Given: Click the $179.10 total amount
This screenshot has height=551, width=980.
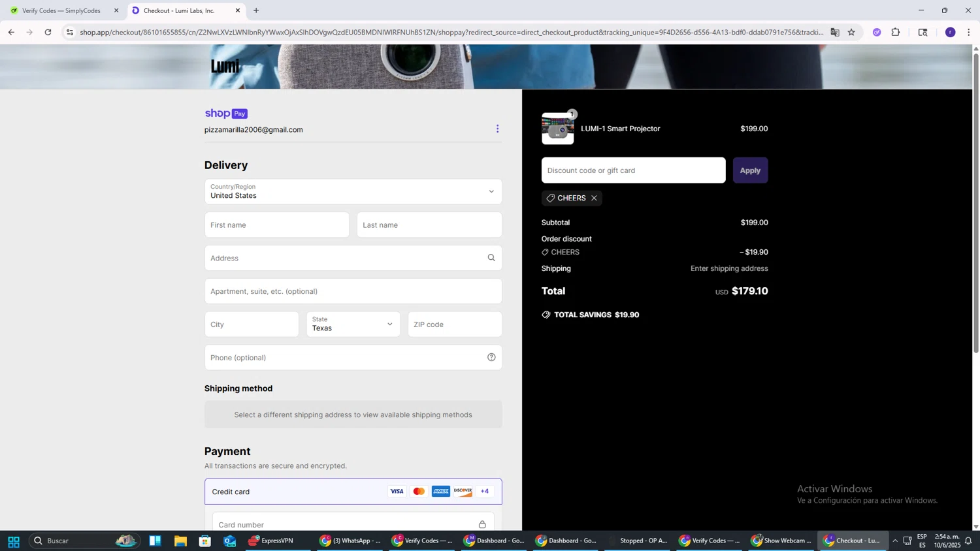Looking at the screenshot, I should tap(750, 291).
